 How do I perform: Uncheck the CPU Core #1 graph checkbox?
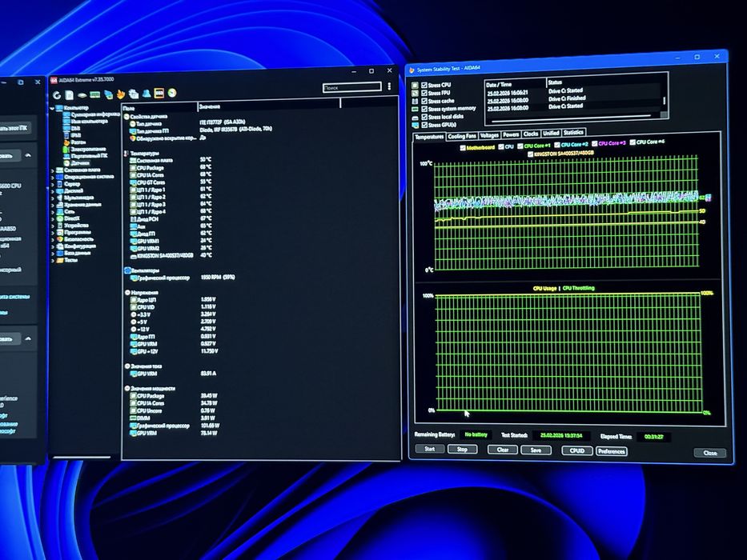(520, 146)
